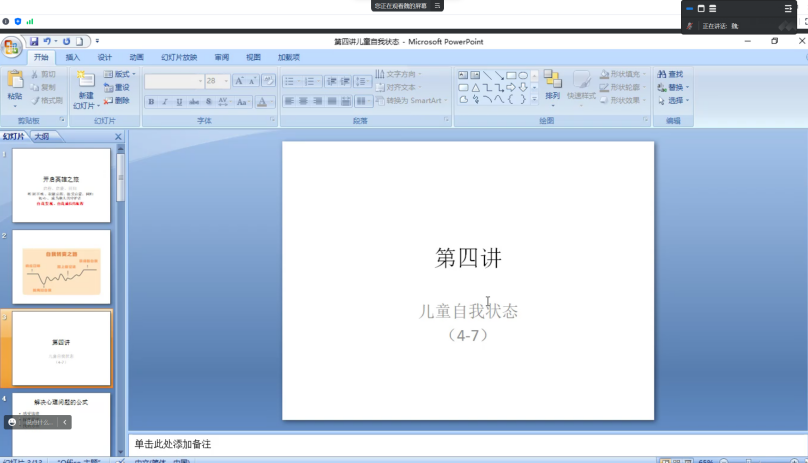Open the font color swatch button

click(262, 102)
